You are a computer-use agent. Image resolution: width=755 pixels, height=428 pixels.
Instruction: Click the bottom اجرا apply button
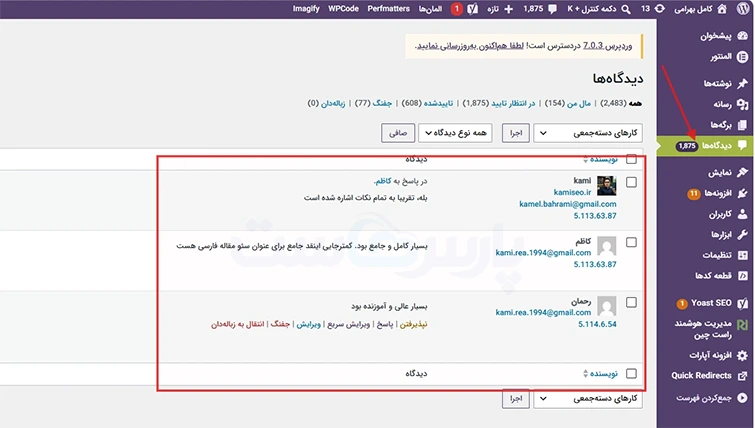point(516,399)
